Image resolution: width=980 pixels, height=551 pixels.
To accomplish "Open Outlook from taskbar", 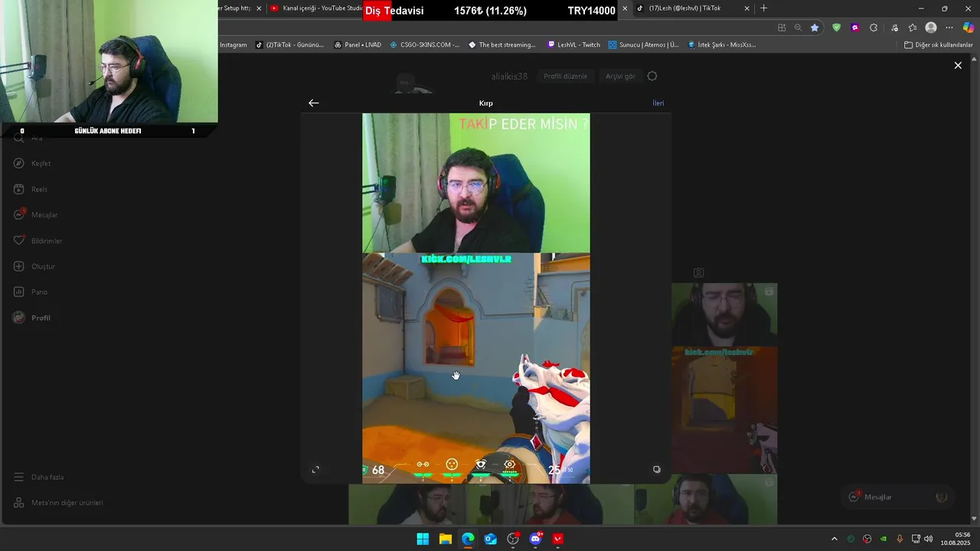I will tap(491, 539).
